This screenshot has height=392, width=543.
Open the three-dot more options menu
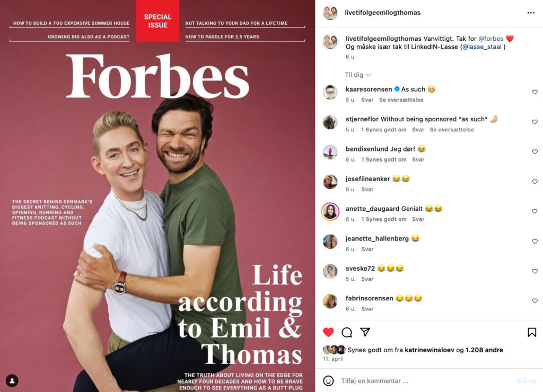pyautogui.click(x=530, y=13)
